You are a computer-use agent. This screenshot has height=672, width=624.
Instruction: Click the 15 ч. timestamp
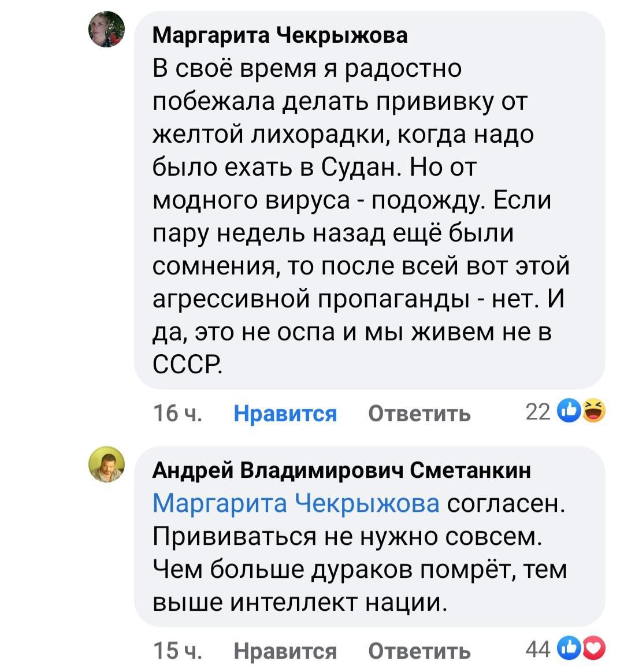point(178,651)
